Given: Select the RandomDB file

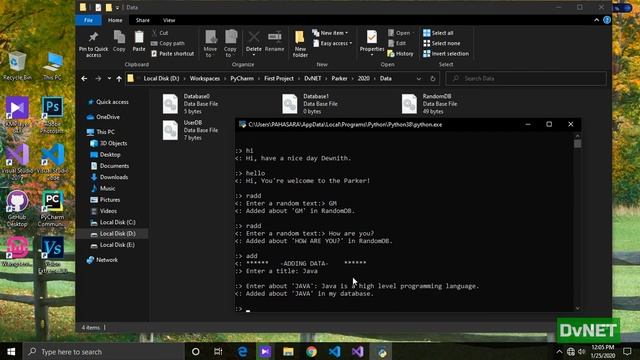Looking at the screenshot, I should tap(430, 104).
